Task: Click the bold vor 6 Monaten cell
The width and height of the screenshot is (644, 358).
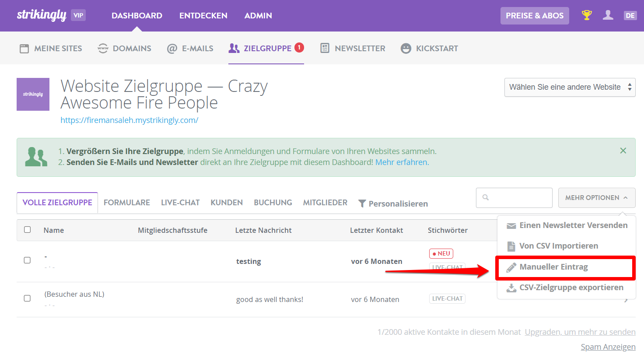Action: pyautogui.click(x=377, y=261)
